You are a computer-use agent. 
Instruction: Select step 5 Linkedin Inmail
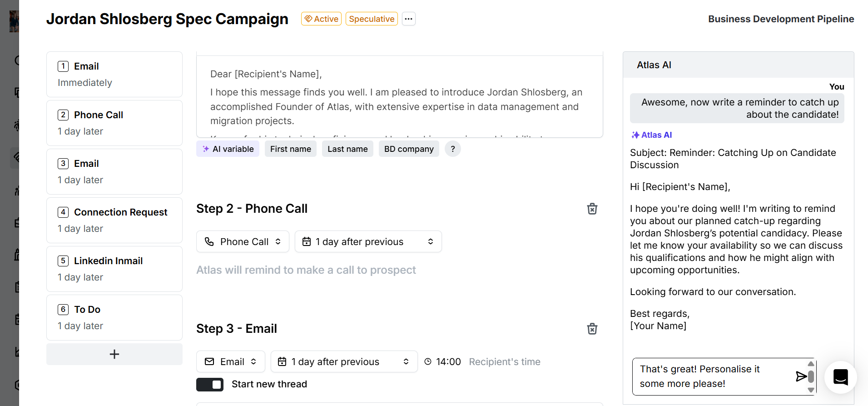point(114,269)
